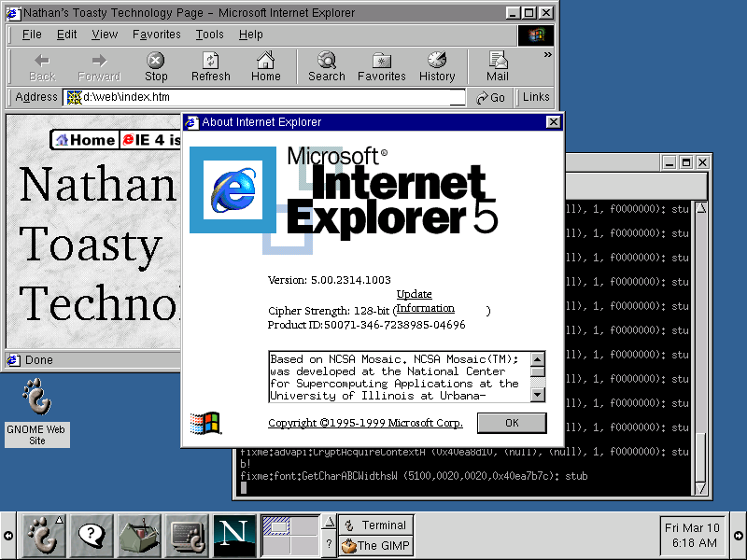Image resolution: width=747 pixels, height=560 pixels.
Task: Minimize the terminal window
Action: click(x=669, y=162)
